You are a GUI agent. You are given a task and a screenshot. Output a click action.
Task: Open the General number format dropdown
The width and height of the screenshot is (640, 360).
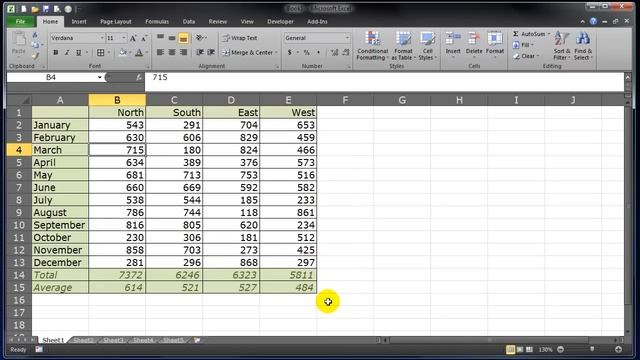(x=347, y=38)
